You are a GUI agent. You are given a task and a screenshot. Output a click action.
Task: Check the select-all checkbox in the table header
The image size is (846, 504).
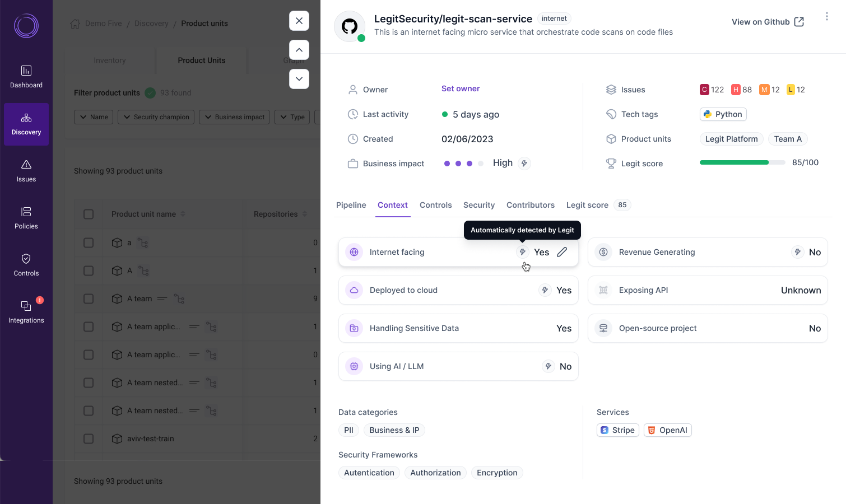click(x=88, y=214)
